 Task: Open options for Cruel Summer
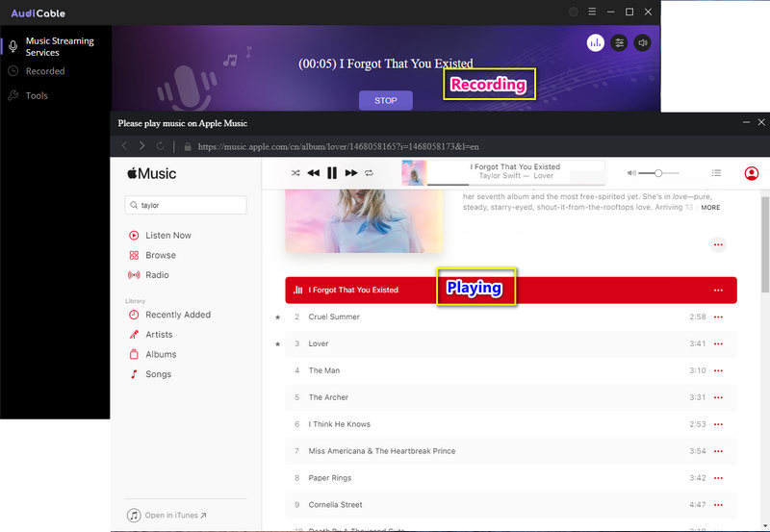(x=718, y=317)
